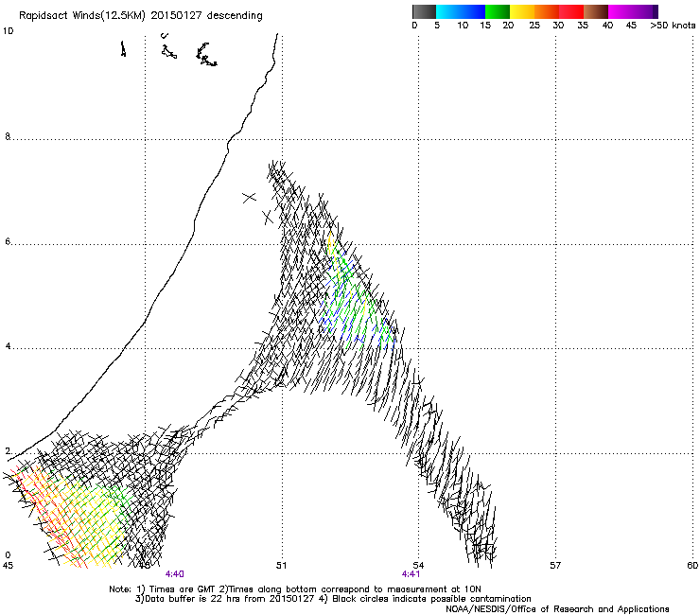
Task: Click the purple '4:40' time label
Action: pyautogui.click(x=175, y=574)
